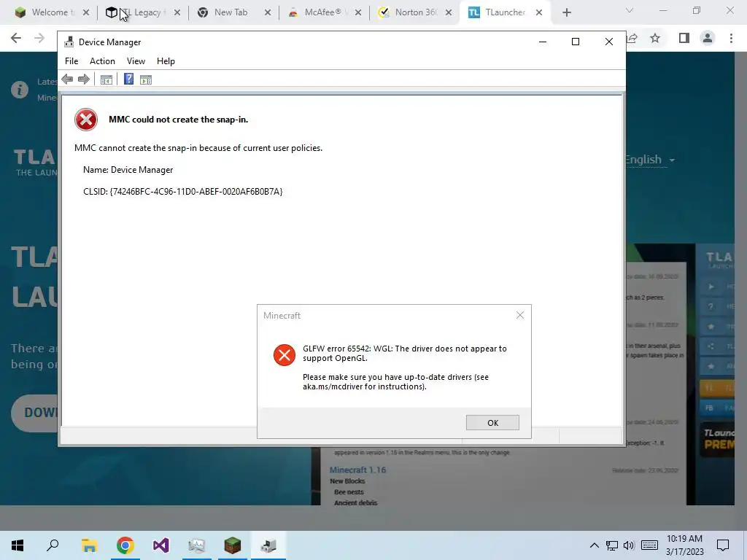
Task: Open the taskbar clock showing 10:19 AM
Action: (x=684, y=545)
